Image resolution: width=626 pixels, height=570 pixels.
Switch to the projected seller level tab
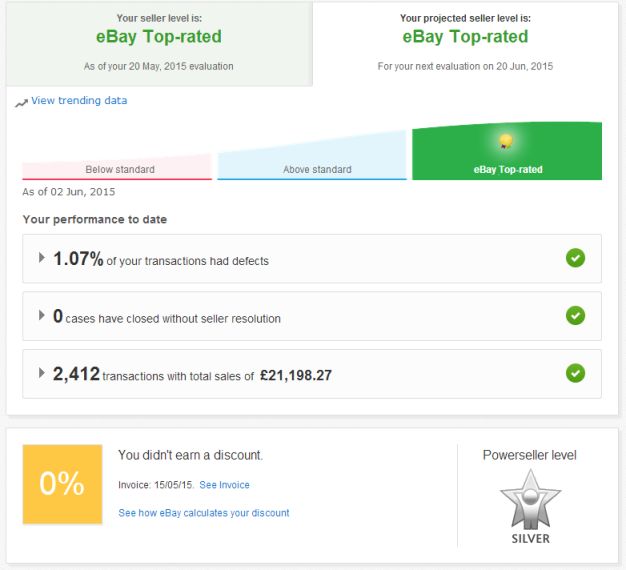coord(465,44)
